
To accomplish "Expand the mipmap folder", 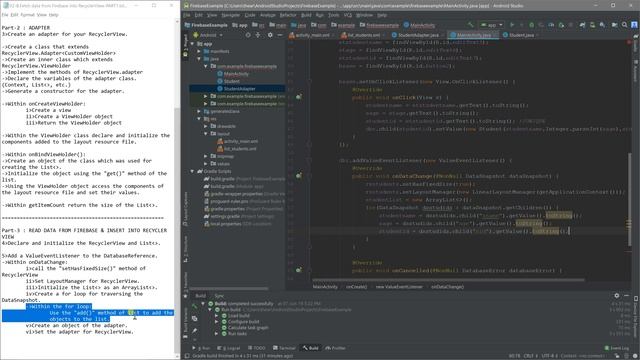I will pos(206,156).
